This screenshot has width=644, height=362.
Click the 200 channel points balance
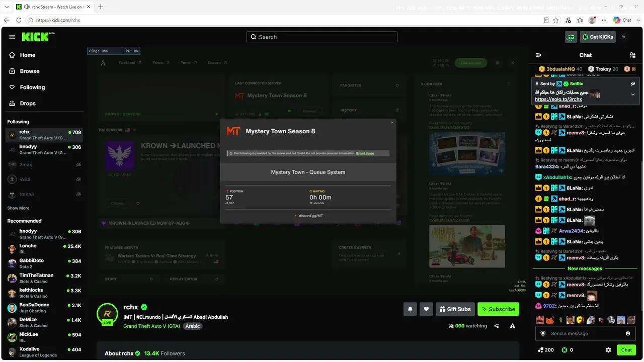click(x=546, y=350)
